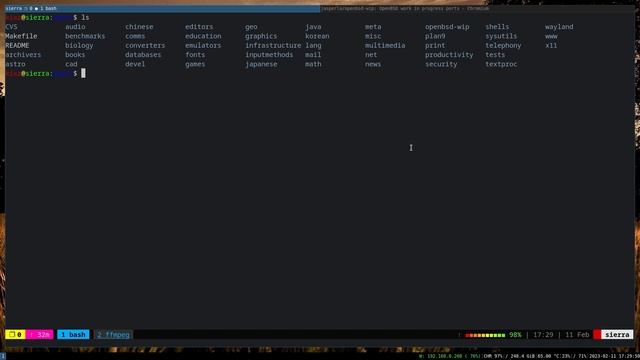Screen dimensions: 640x360
Task: Click the 'textproc' directory name
Action: coord(501,64)
